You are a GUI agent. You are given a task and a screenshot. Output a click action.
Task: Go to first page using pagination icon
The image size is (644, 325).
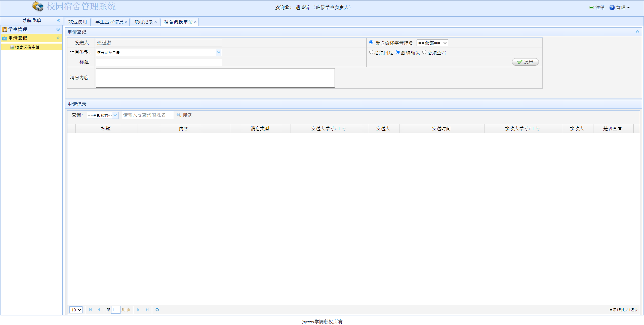pyautogui.click(x=90, y=310)
